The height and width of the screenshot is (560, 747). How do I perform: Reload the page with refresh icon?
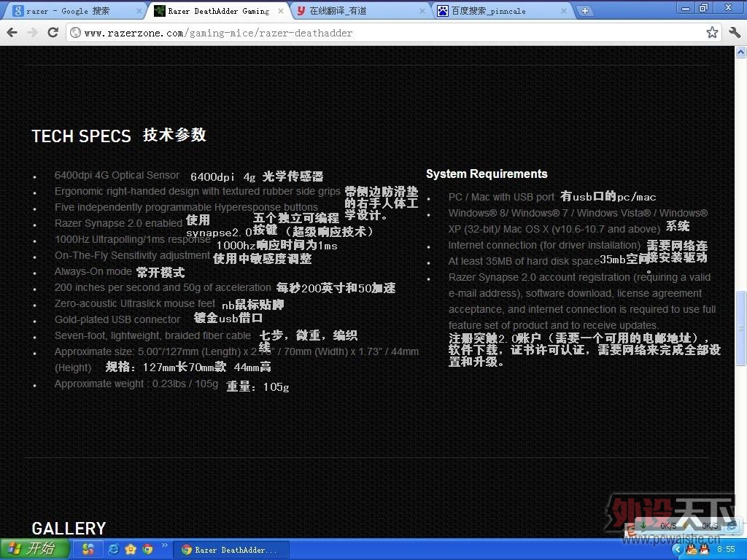pos(53,32)
